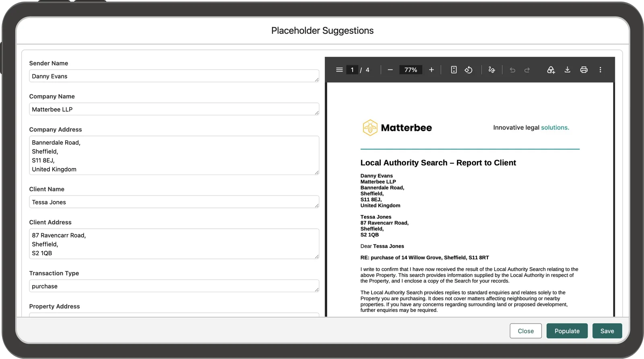The image size is (644, 359).
Task: Edit the Client Name field
Action: pyautogui.click(x=174, y=202)
